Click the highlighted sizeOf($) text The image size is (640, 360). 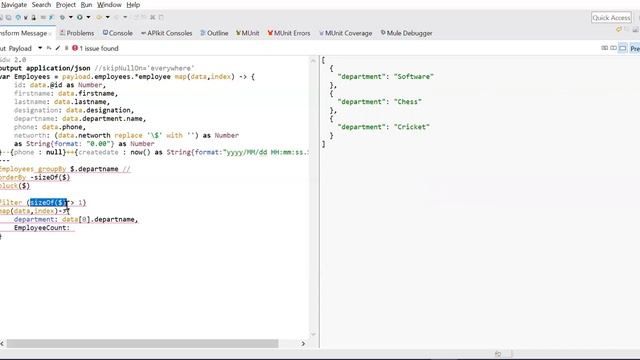(x=48, y=202)
